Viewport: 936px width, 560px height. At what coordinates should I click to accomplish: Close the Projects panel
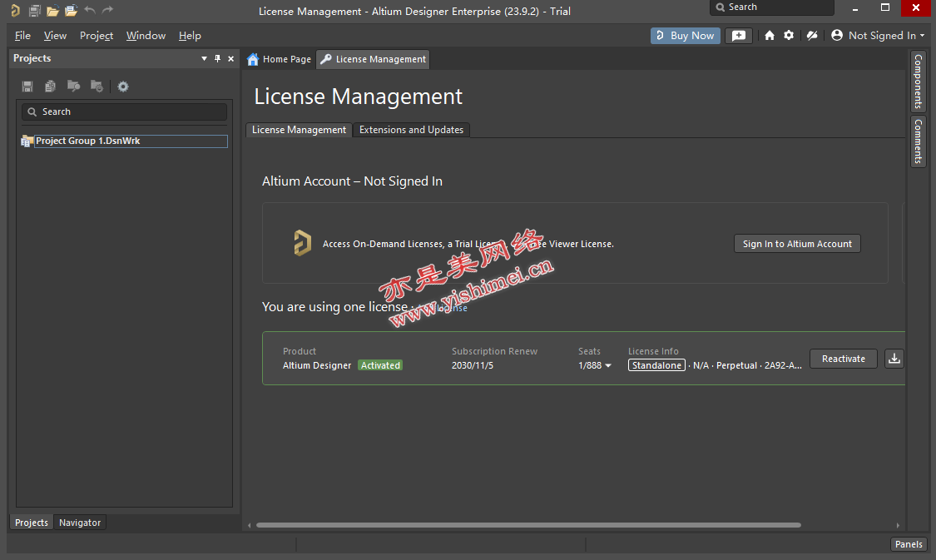point(231,58)
